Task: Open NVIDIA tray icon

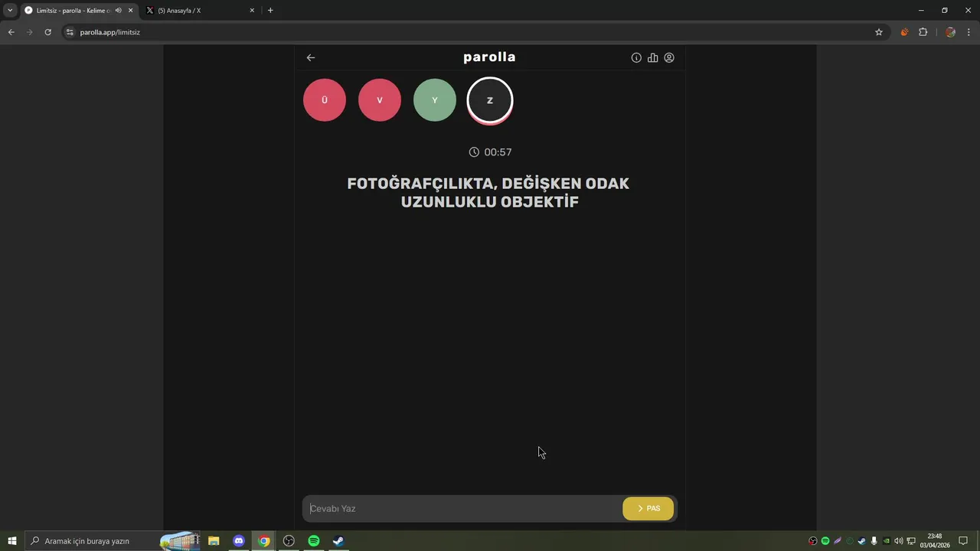Action: point(887,541)
